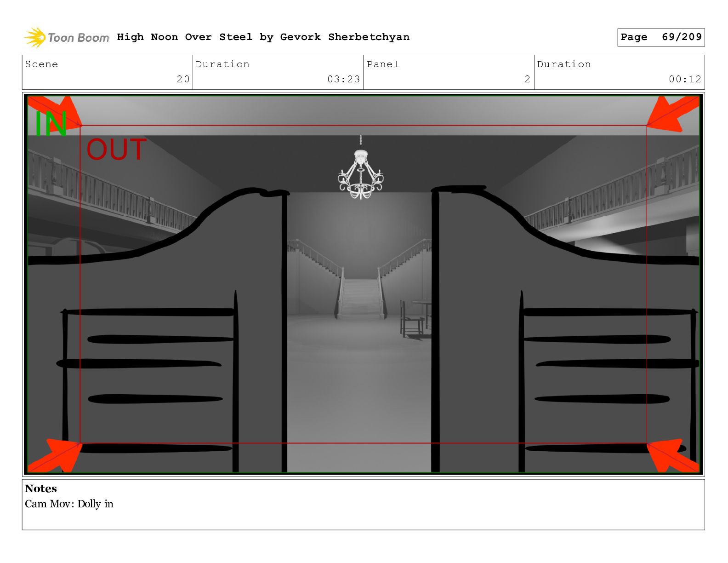Click the green IN camera frame label

coord(51,124)
